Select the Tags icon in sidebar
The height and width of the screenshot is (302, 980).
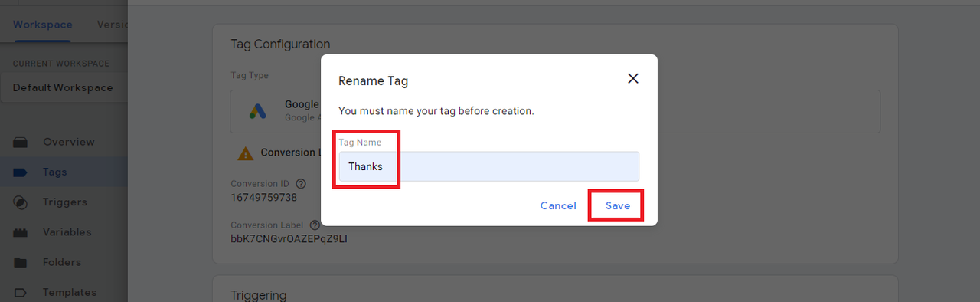tap(21, 172)
